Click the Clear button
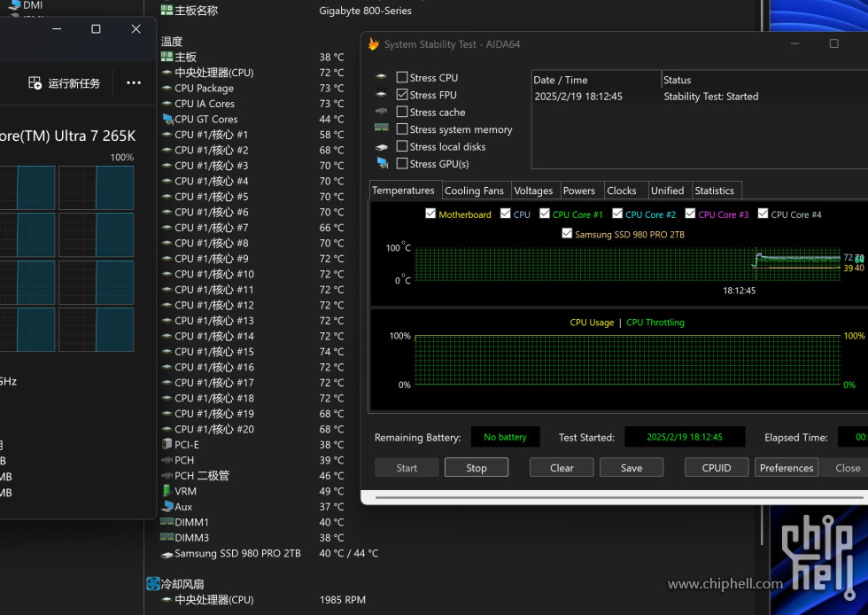The height and width of the screenshot is (615, 868). pyautogui.click(x=562, y=468)
